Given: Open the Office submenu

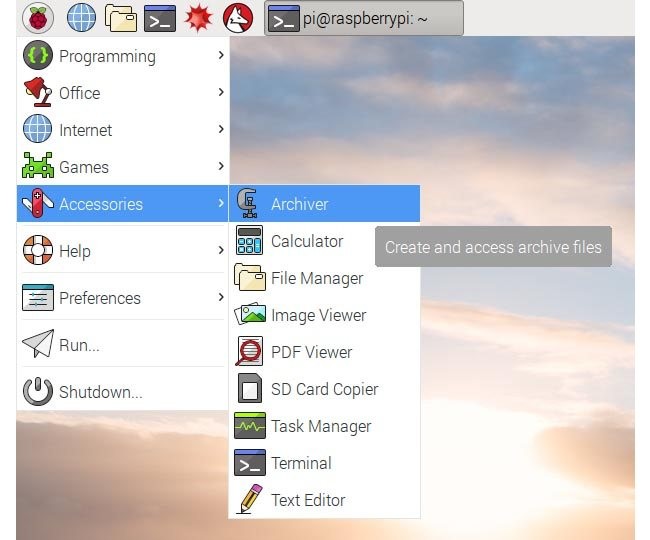Looking at the screenshot, I should click(123, 92).
